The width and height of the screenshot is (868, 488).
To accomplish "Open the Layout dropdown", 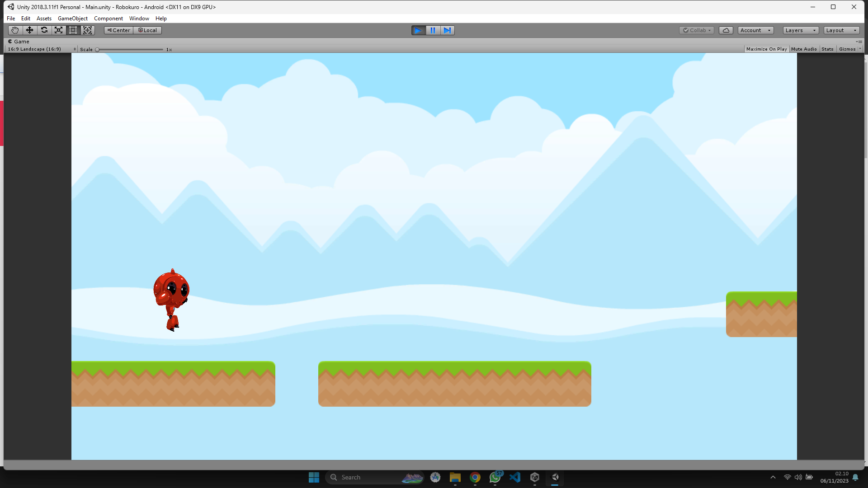I will coord(841,30).
